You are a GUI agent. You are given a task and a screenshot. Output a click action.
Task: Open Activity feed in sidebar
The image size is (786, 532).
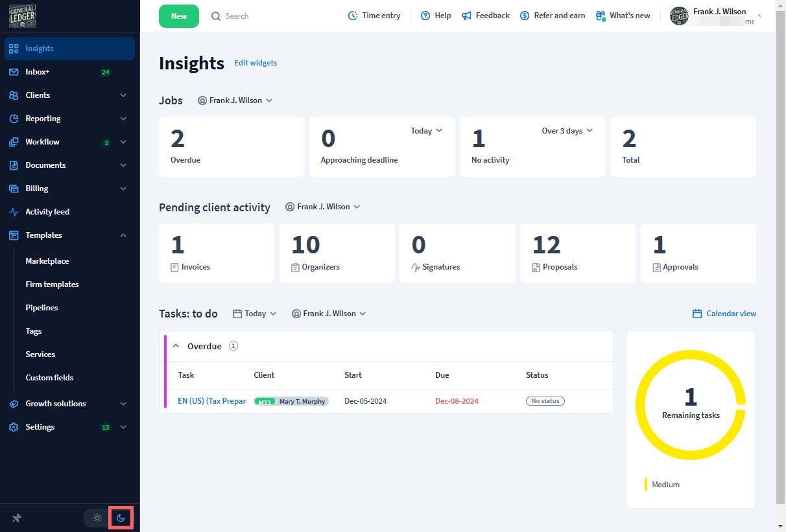point(47,212)
